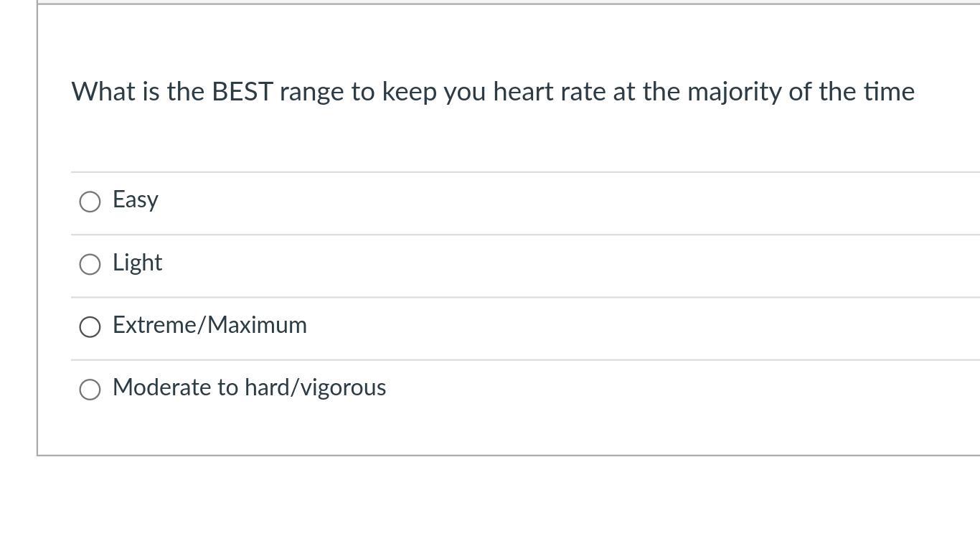Click the 'Easy' answer label text

[136, 199]
